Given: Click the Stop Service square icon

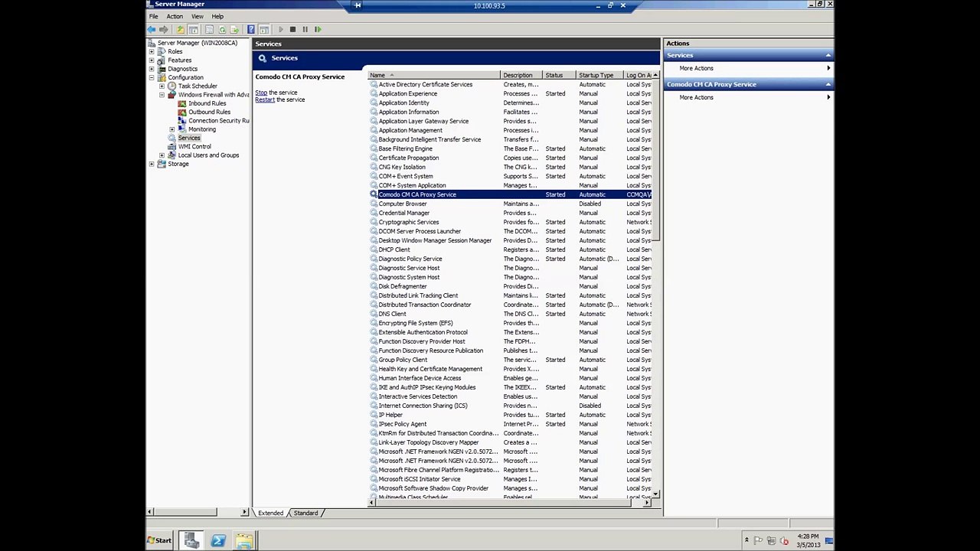Looking at the screenshot, I should tap(292, 29).
